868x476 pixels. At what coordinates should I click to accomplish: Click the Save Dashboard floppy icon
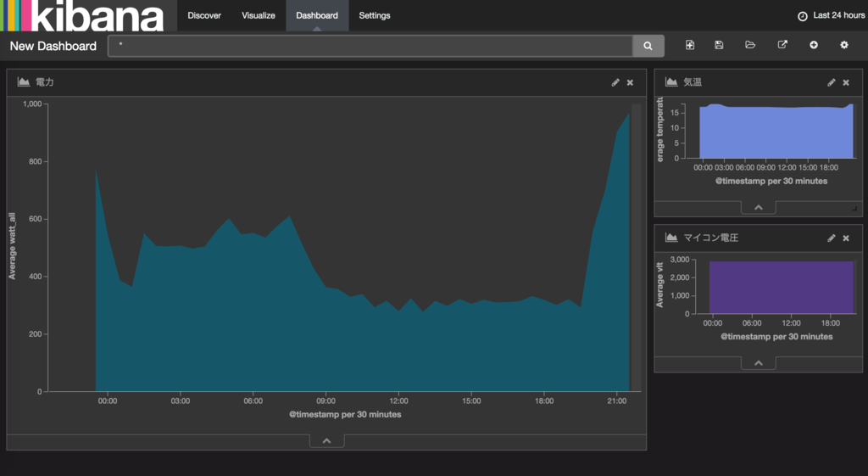pyautogui.click(x=719, y=45)
